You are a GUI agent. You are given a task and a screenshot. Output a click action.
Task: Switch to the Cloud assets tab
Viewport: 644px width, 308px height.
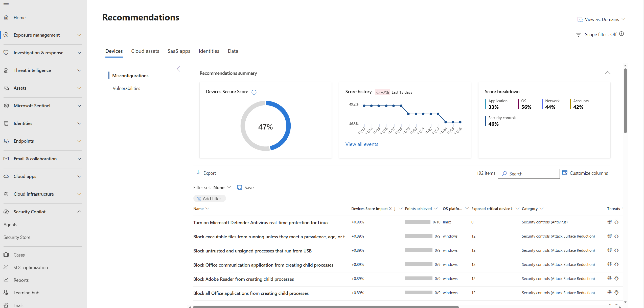coord(145,51)
